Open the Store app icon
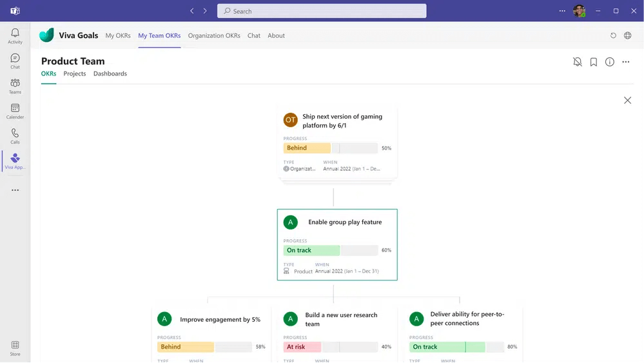The image size is (644, 363). tap(15, 348)
